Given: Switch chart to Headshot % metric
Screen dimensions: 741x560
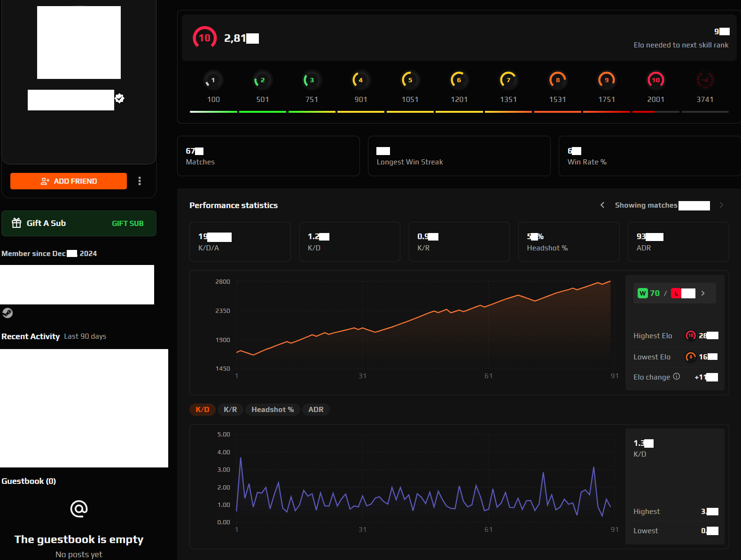Looking at the screenshot, I should 273,410.
